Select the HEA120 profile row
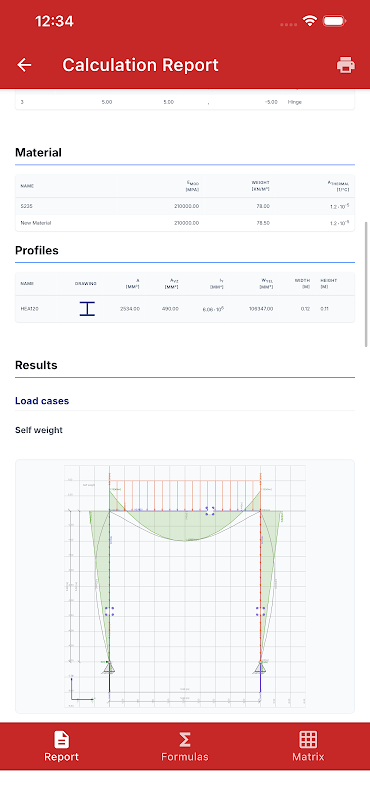This screenshot has width=370, height=800. click(185, 309)
